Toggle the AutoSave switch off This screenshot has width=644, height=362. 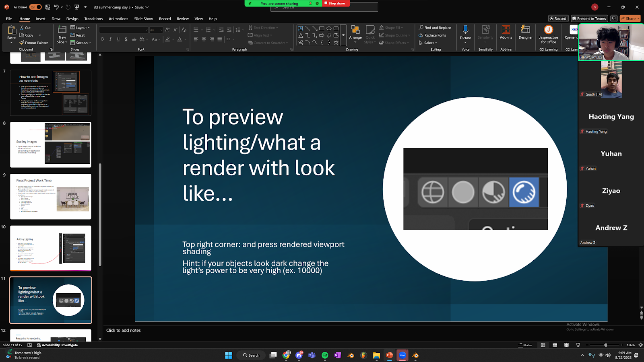[x=35, y=7]
